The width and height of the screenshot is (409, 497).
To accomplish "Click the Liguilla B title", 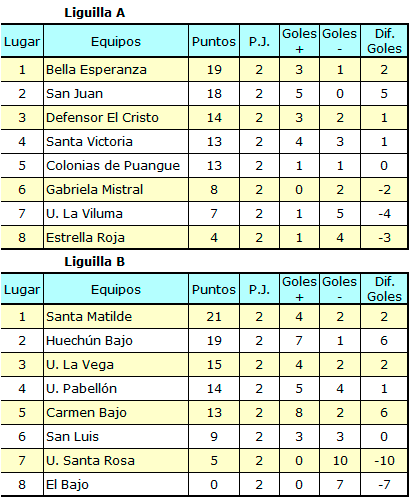I will (95, 261).
